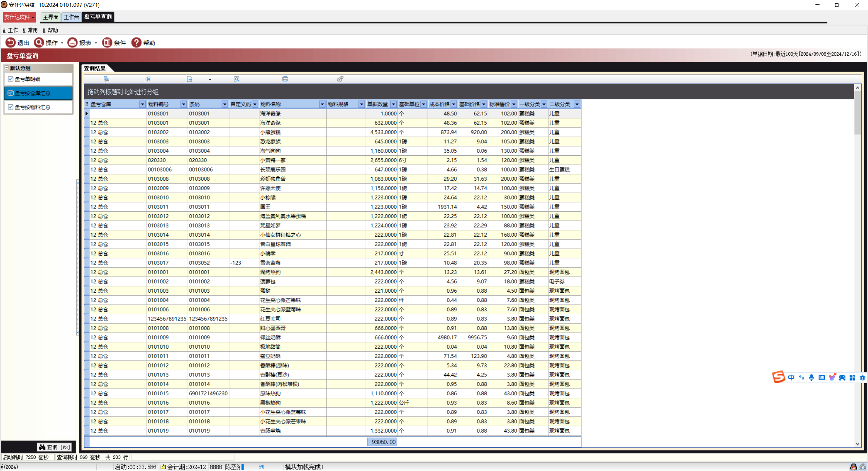The width and height of the screenshot is (868, 471).
Task: Switch to the 工作台 tab
Action: [71, 17]
